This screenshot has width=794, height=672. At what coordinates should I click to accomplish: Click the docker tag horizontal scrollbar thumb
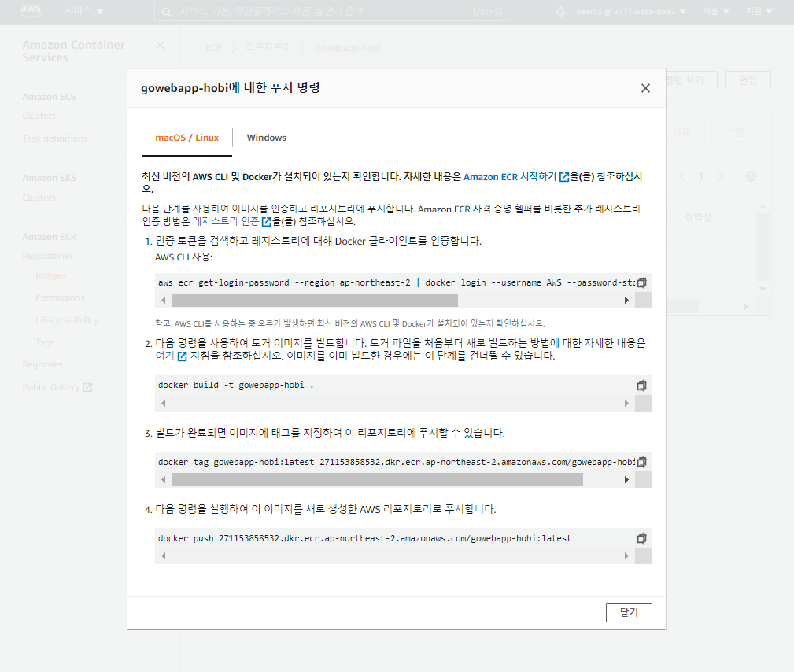[377, 479]
